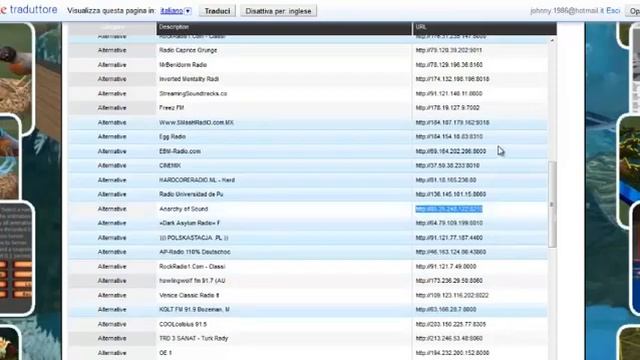The width and height of the screenshot is (640, 360).
Task: Click the URL in the POLSKASTACJA .PL row
Action: point(449,238)
